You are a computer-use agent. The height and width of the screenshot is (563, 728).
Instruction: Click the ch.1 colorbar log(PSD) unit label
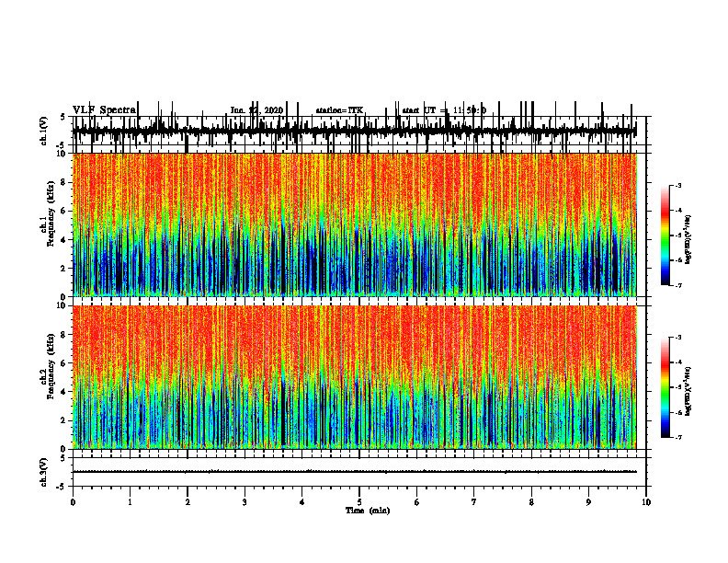click(688, 240)
